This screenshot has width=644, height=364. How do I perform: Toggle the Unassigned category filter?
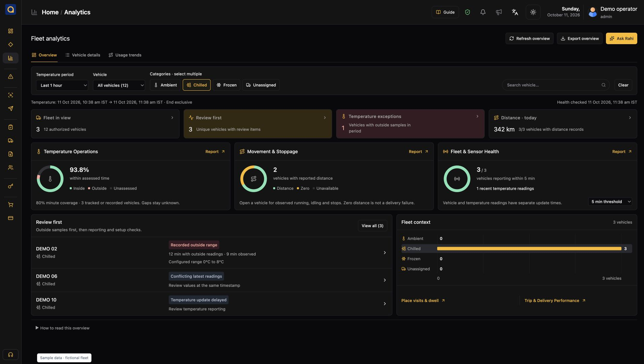tap(261, 85)
